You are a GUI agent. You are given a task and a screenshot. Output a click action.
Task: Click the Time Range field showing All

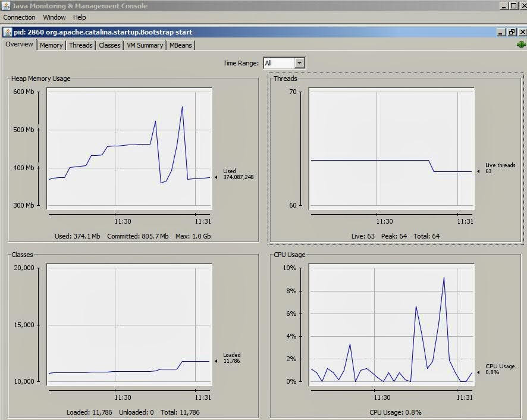(284, 63)
